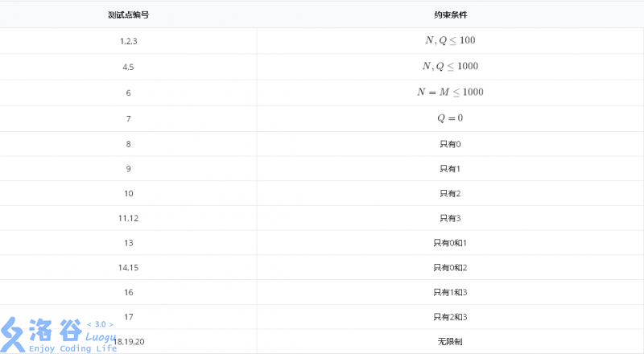The width and height of the screenshot is (644, 354).
Task: Click the Luogu logo icon
Action: 13,334
